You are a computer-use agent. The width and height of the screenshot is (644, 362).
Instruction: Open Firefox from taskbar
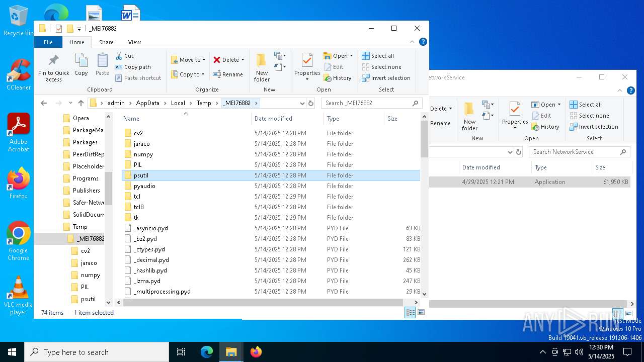pyautogui.click(x=256, y=352)
